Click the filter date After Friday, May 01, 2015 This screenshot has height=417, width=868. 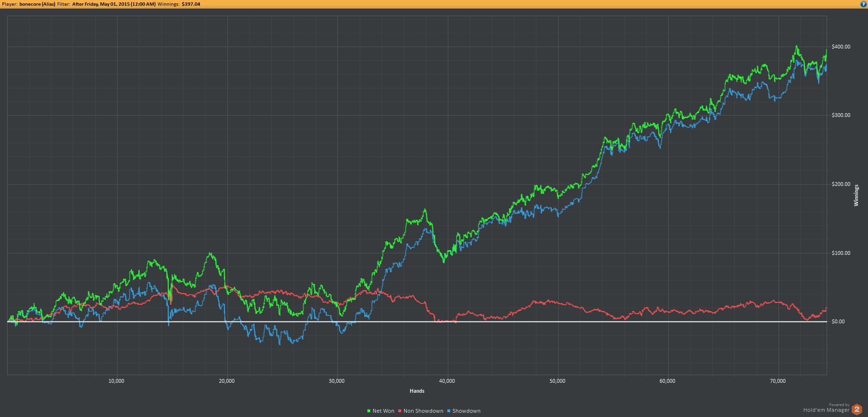114,4
